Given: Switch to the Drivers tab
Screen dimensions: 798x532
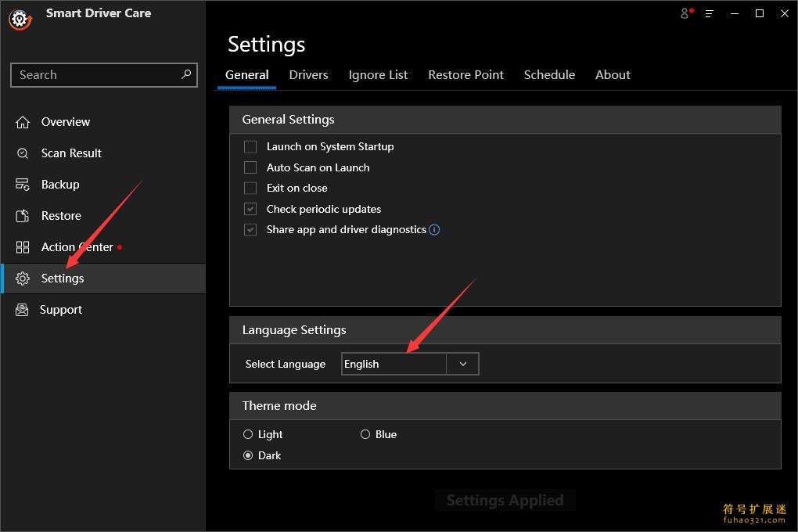Looking at the screenshot, I should point(308,75).
